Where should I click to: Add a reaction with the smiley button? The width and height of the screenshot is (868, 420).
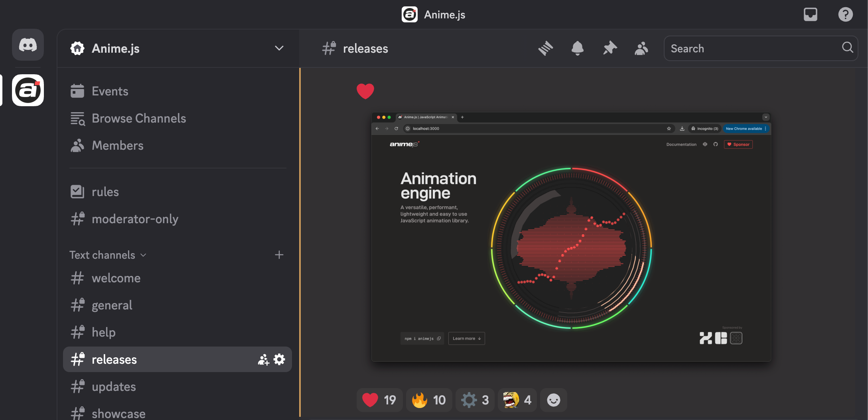tap(553, 400)
